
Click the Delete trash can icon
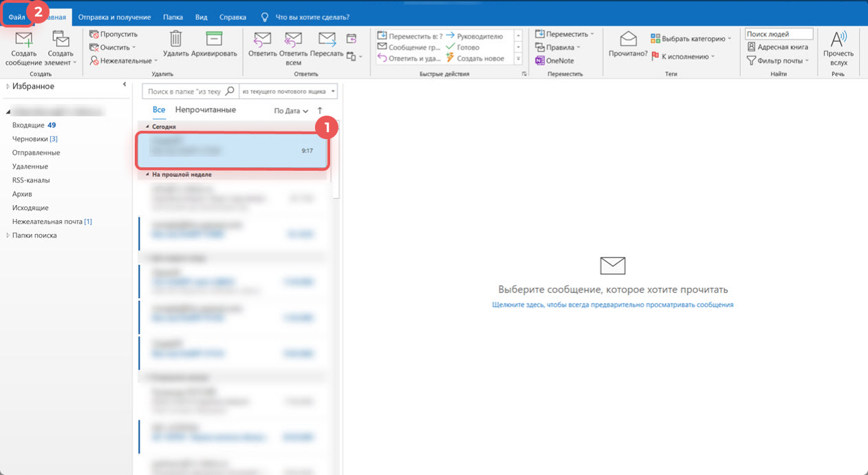[x=176, y=39]
